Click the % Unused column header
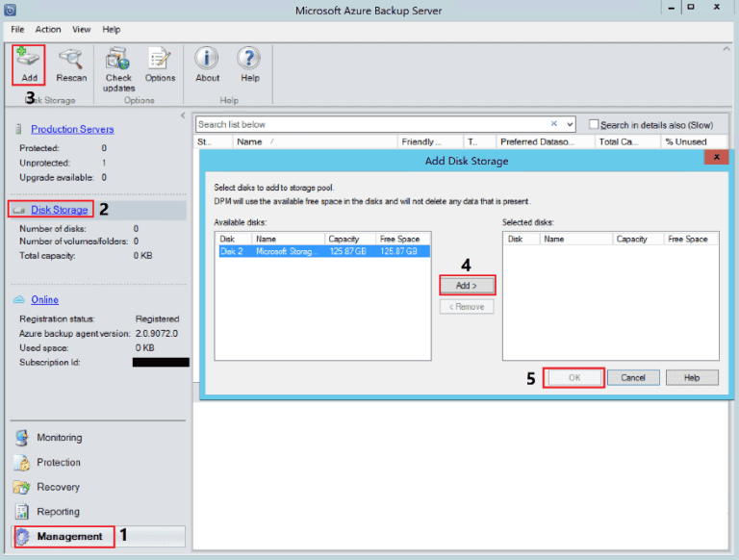Image resolution: width=739 pixels, height=560 pixels. tap(694, 141)
